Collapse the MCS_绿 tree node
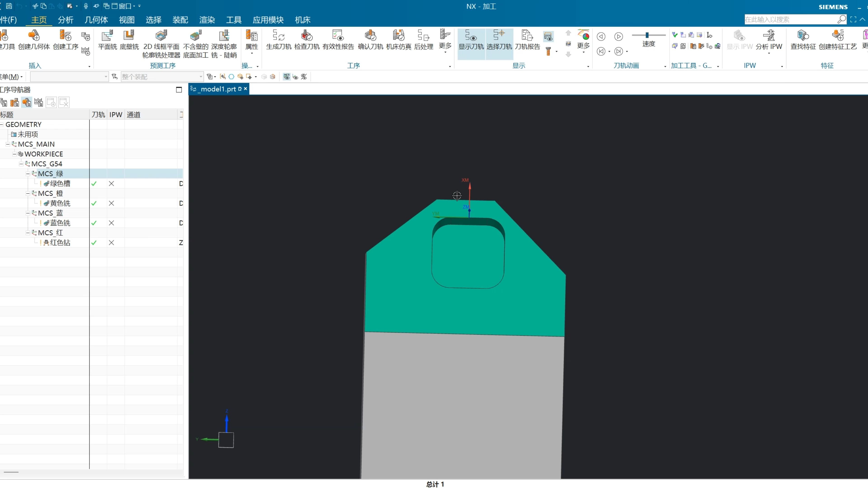 tap(28, 174)
